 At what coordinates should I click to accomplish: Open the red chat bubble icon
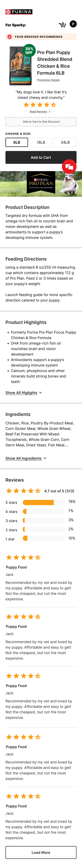tap(69, 166)
